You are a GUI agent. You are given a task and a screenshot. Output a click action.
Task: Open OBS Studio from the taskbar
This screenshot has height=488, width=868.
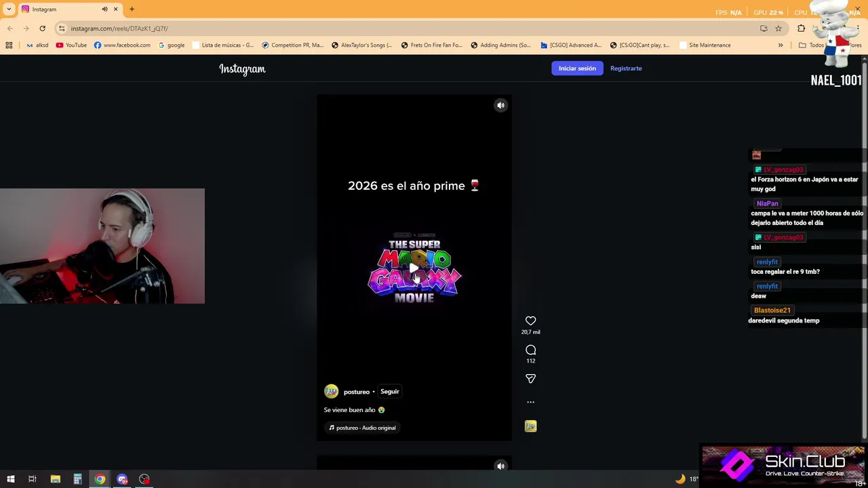(144, 479)
